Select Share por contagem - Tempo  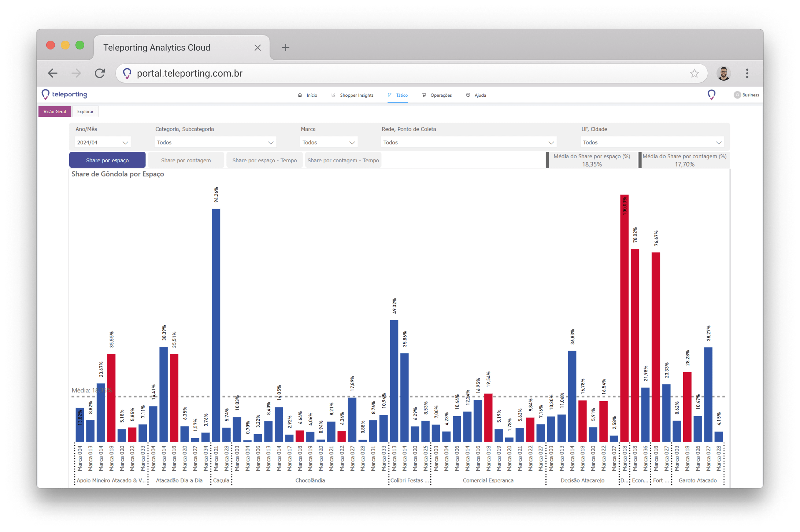click(x=343, y=160)
